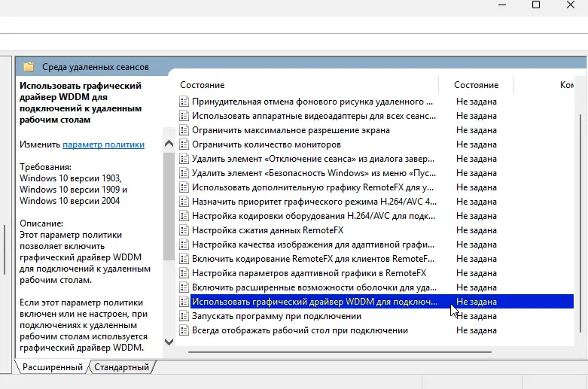Select Включить расширенные возможности оболочки policy

coord(314,287)
